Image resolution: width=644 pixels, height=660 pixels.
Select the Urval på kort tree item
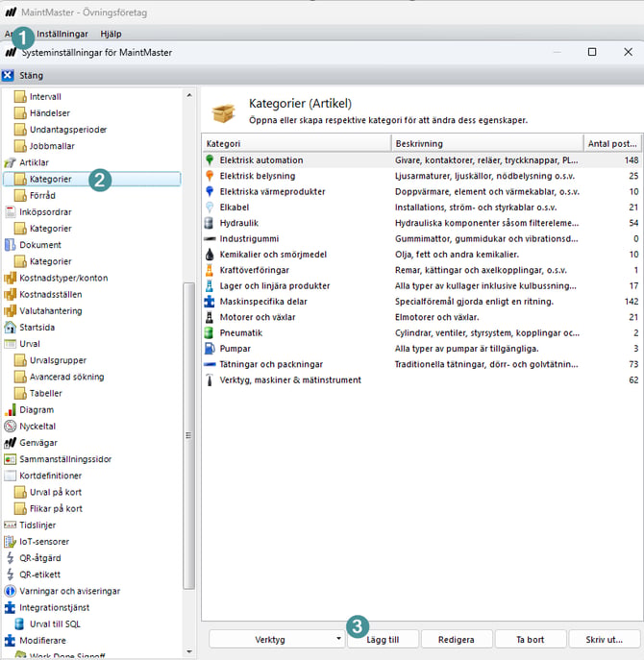56,492
